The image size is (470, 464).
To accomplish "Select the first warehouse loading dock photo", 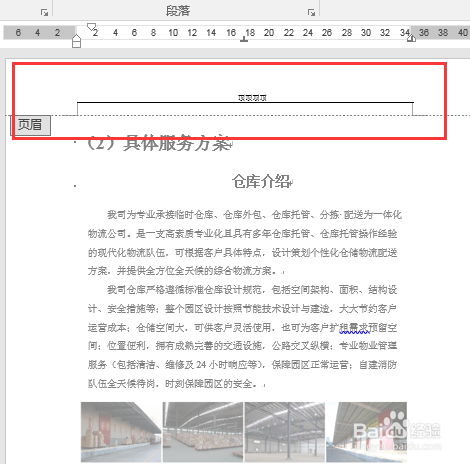I will (121, 432).
